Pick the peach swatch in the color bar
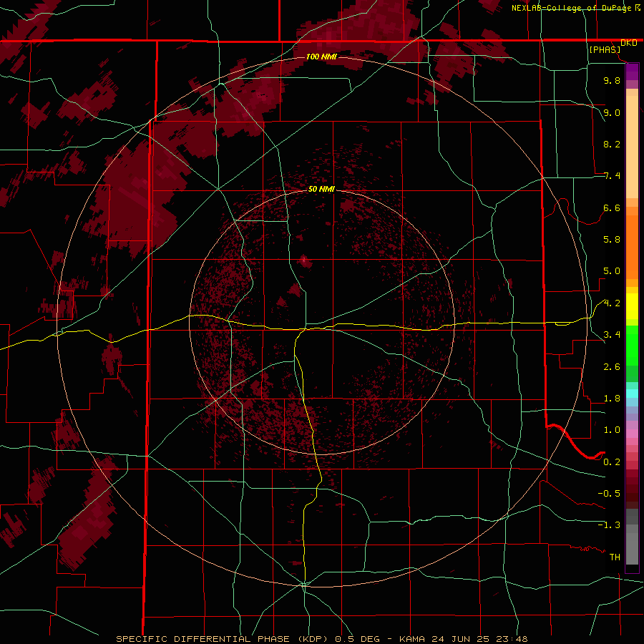The height and width of the screenshot is (644, 644). point(632,147)
